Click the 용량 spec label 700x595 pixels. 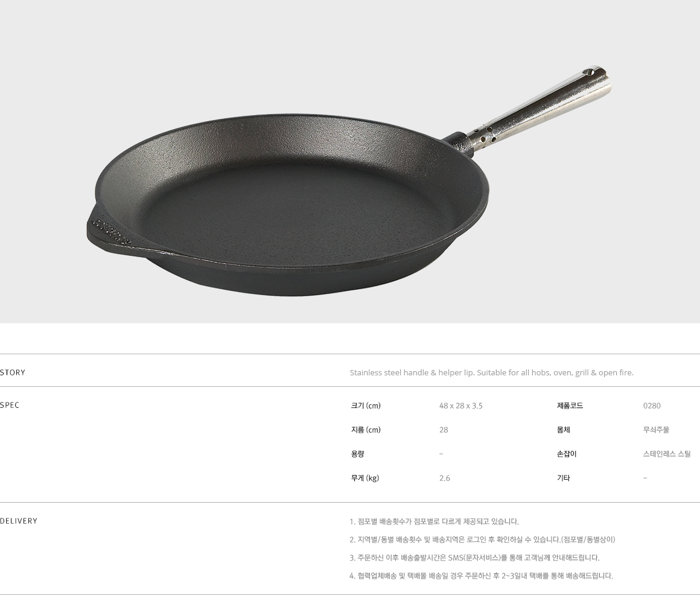click(357, 454)
